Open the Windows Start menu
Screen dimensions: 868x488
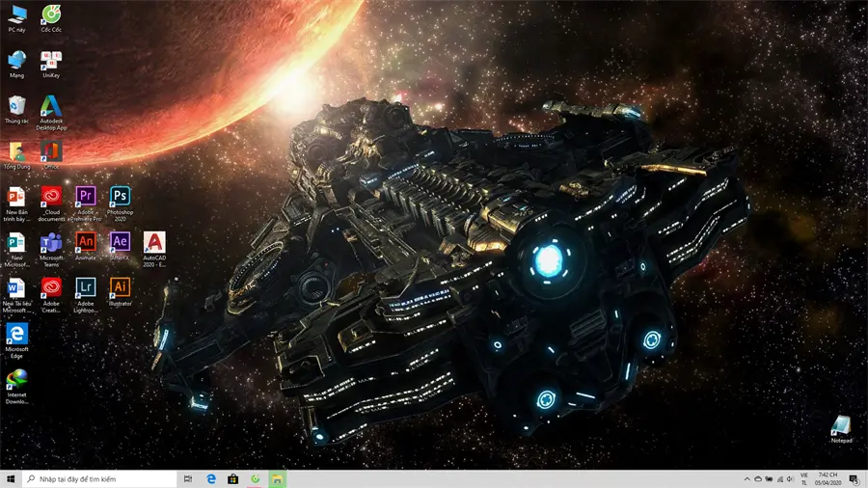tap(11, 479)
